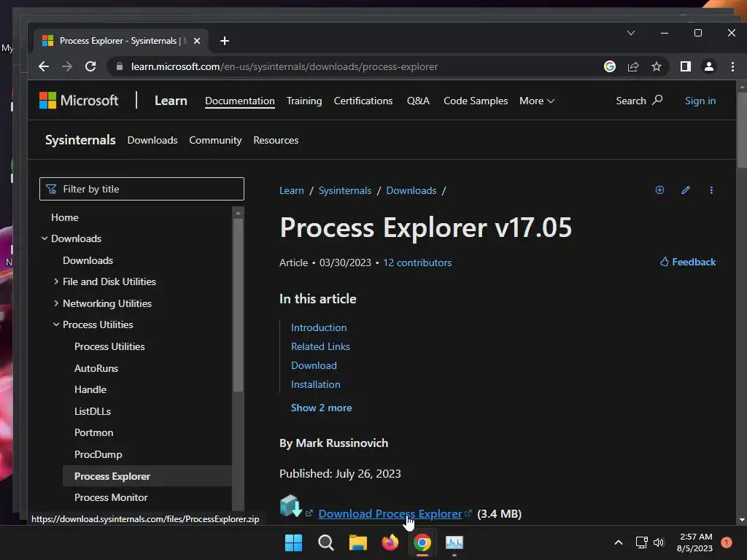Open Windows Start menu
Screen dimensions: 747x560
(293, 542)
